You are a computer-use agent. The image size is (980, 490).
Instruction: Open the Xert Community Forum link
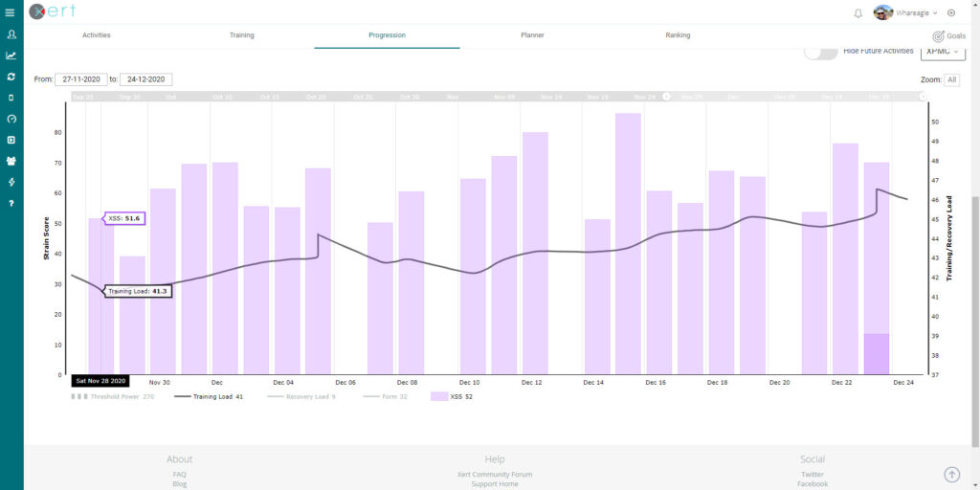[495, 474]
